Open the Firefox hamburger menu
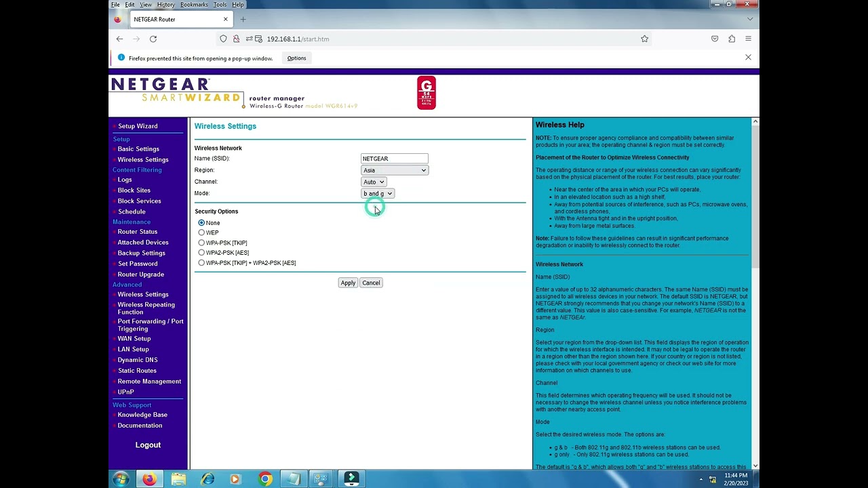 pos(748,39)
